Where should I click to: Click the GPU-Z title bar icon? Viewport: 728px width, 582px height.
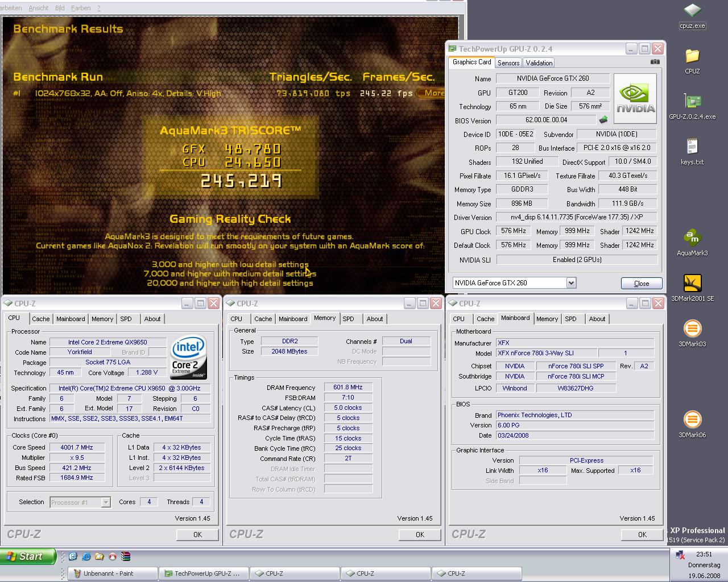click(452, 49)
